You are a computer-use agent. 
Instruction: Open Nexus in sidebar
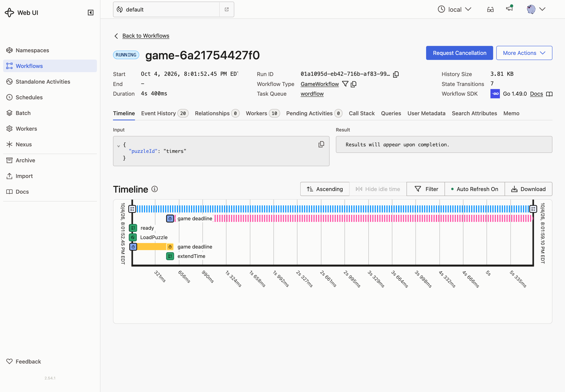point(50,144)
